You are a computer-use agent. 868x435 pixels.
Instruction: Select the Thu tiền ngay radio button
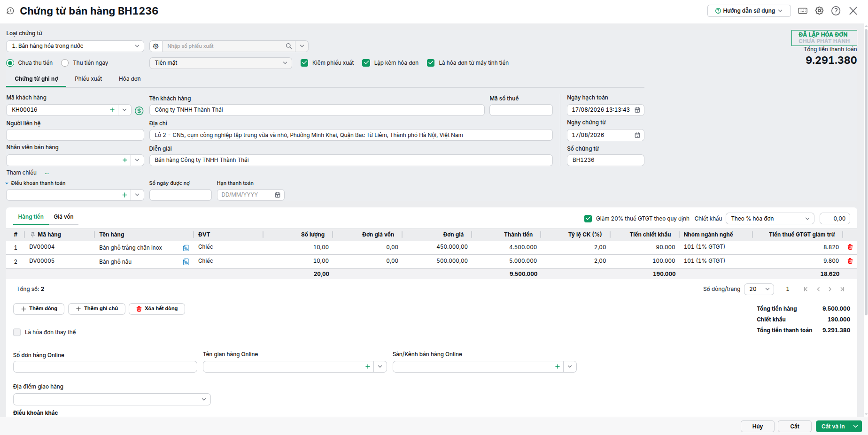[65, 63]
